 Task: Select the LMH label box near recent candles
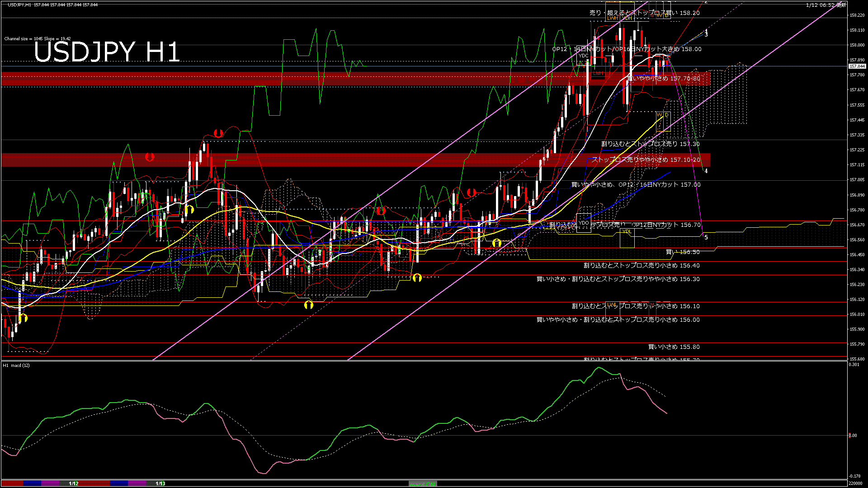point(598,73)
